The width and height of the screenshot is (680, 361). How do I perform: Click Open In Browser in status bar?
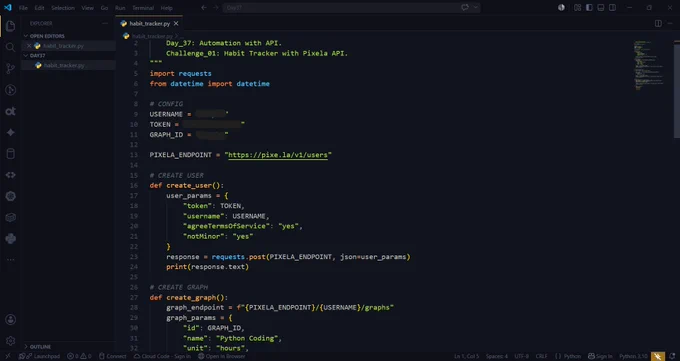222,356
